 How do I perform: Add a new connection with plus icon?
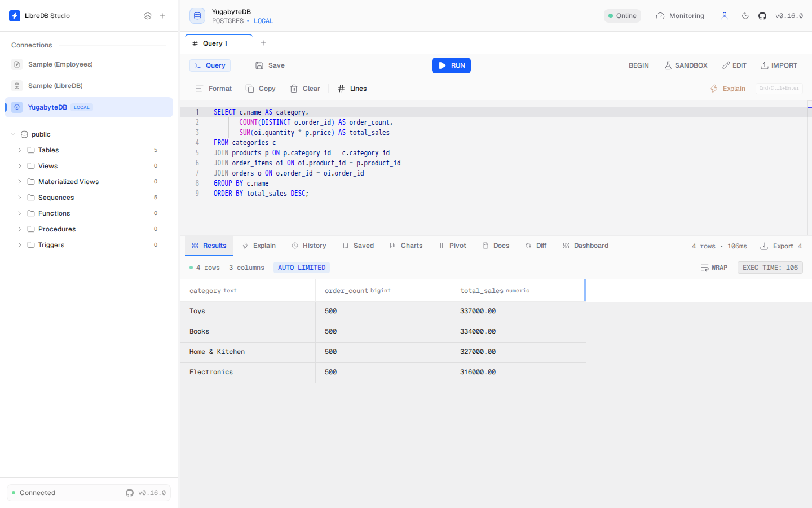(x=162, y=16)
